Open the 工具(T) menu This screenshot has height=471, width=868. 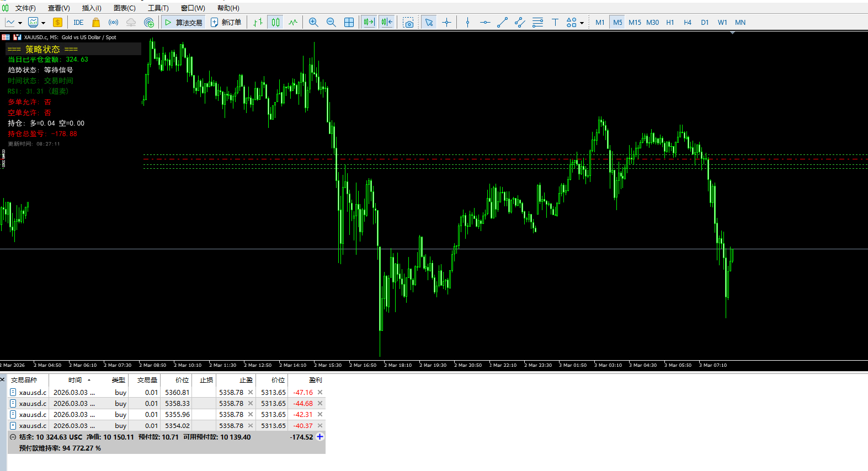pos(158,8)
